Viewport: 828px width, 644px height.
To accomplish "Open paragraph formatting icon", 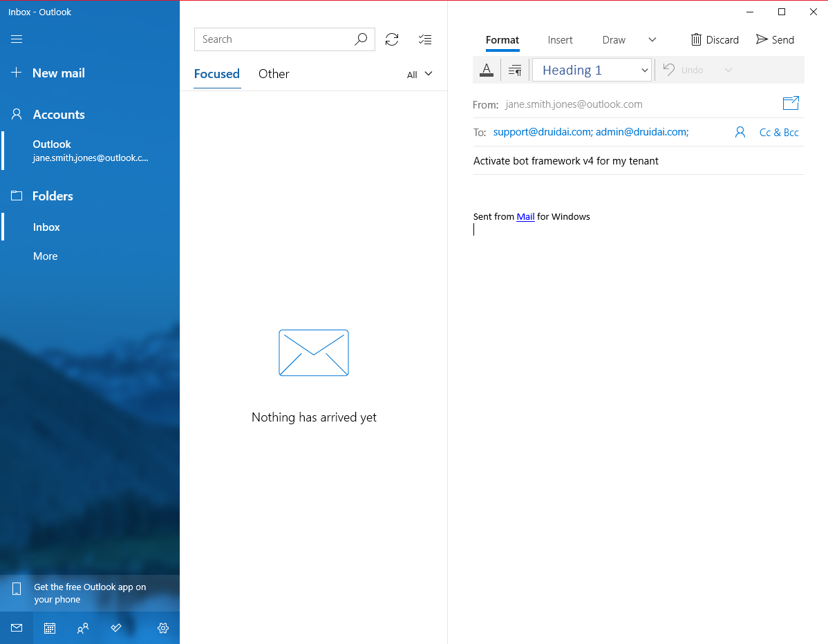I will pyautogui.click(x=515, y=70).
